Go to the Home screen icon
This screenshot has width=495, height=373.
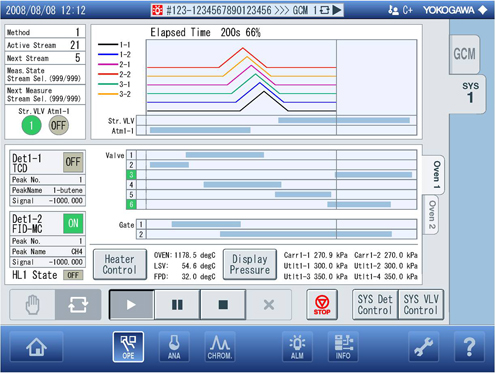(36, 347)
